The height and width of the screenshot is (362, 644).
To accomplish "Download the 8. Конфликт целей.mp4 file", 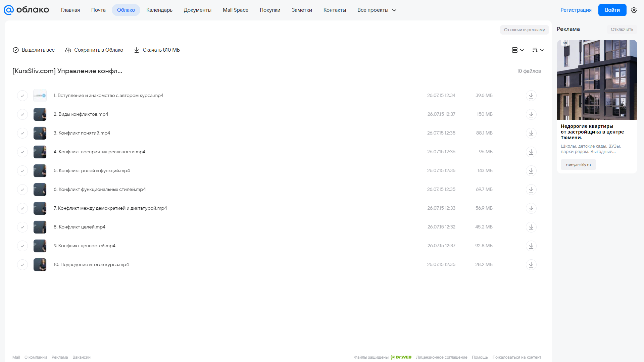I will point(531,227).
